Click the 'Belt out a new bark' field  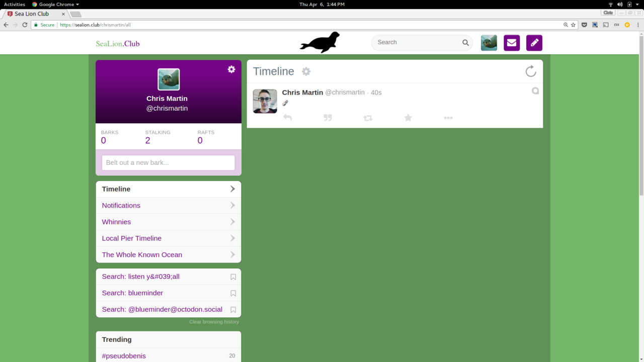pyautogui.click(x=168, y=163)
